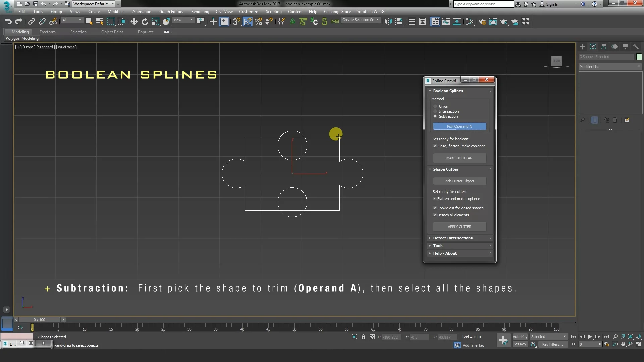644x362 pixels.
Task: Switch to the Create command panel
Action: tap(582, 47)
